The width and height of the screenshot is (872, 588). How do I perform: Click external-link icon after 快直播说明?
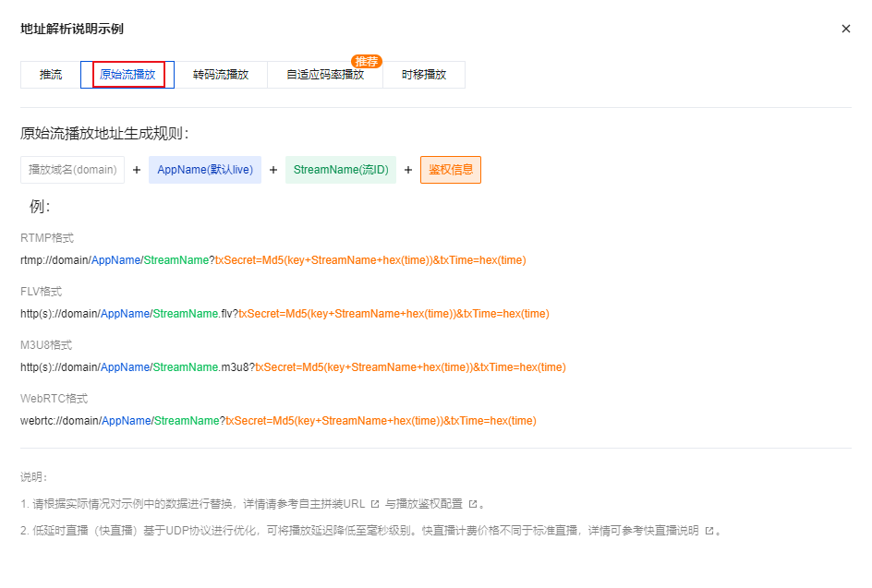(709, 531)
